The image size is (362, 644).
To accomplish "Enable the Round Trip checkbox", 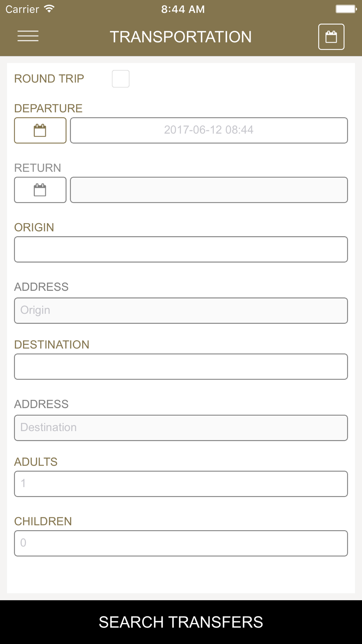I will pos(121,79).
